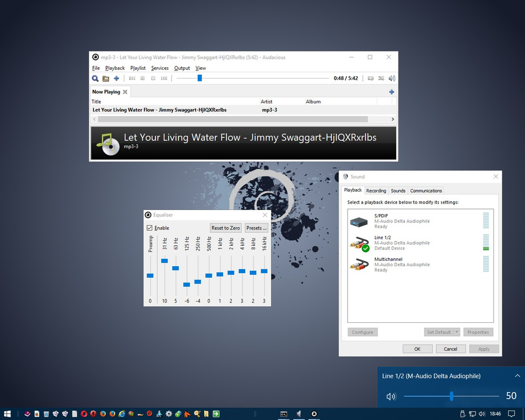Click the 16 kHz equaliser slider handle
525x420 pixels.
click(264, 271)
